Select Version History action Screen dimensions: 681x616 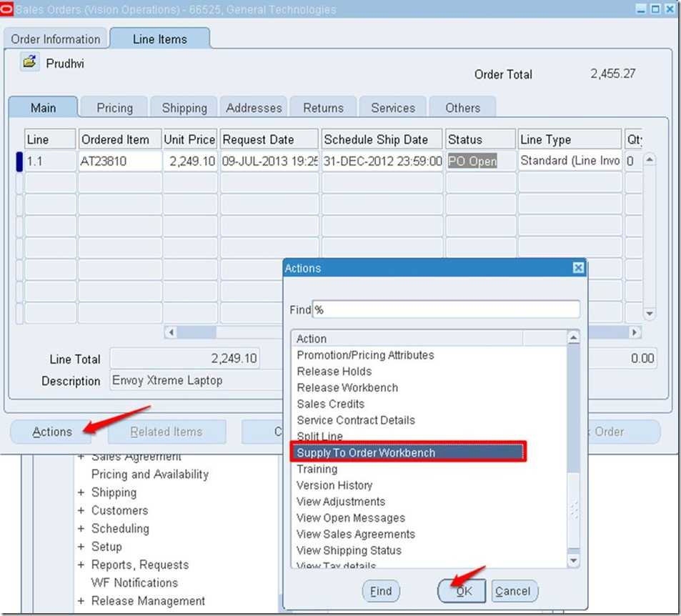coord(334,485)
